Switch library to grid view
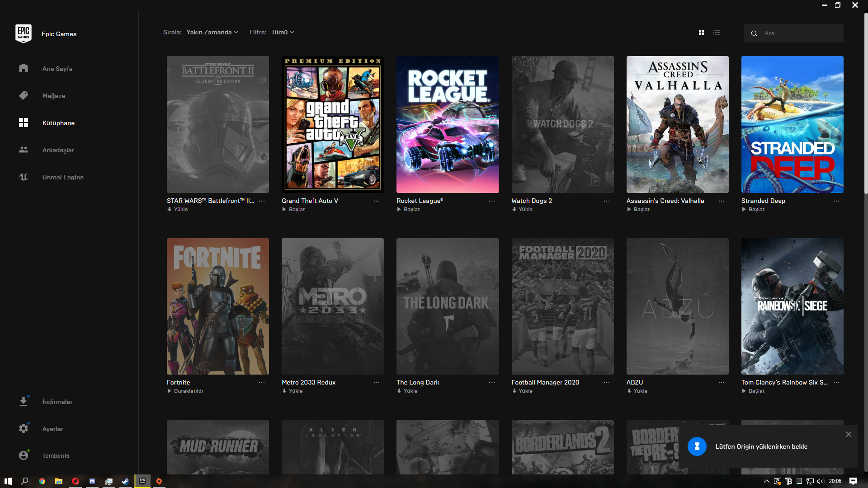Screen dimensions: 868x488 tap(701, 33)
